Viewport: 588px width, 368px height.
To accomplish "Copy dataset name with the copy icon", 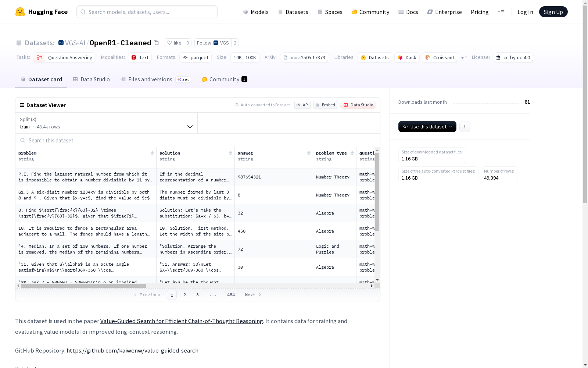I will 156,43.
